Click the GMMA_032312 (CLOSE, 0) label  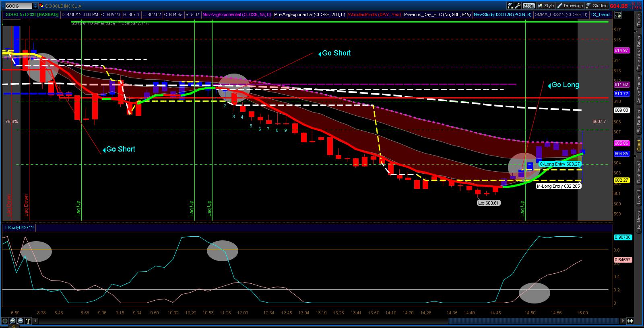tap(561, 14)
